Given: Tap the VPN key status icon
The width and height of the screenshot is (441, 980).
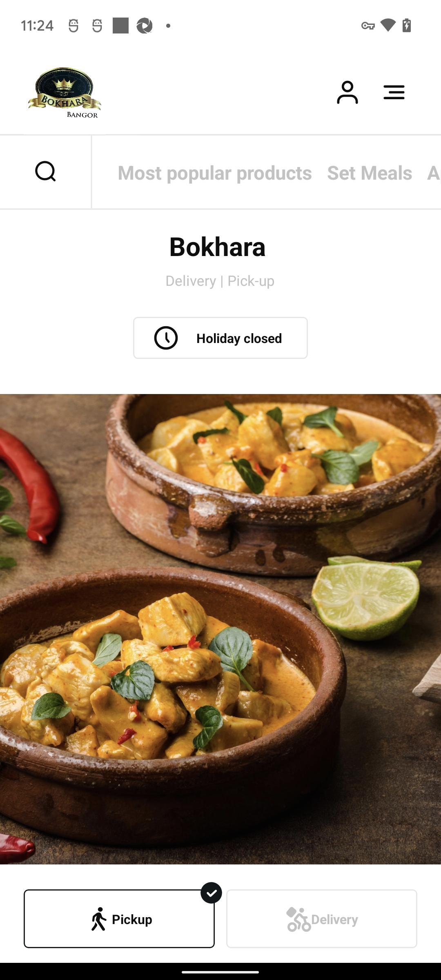Looking at the screenshot, I should click(x=368, y=26).
